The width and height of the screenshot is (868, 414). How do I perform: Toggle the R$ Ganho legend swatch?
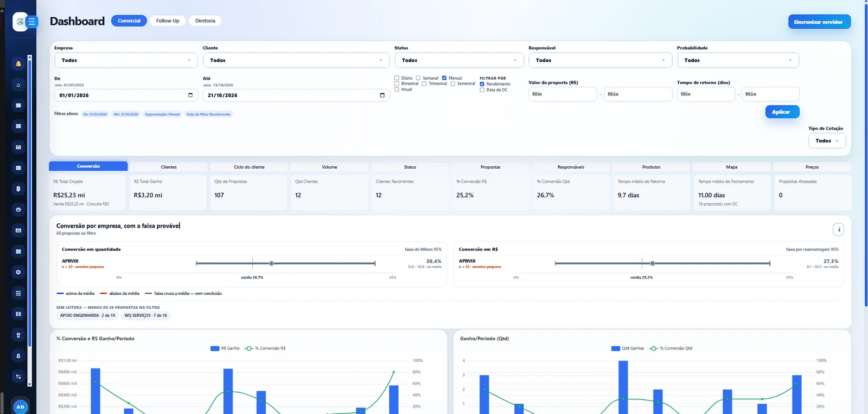[214, 348]
